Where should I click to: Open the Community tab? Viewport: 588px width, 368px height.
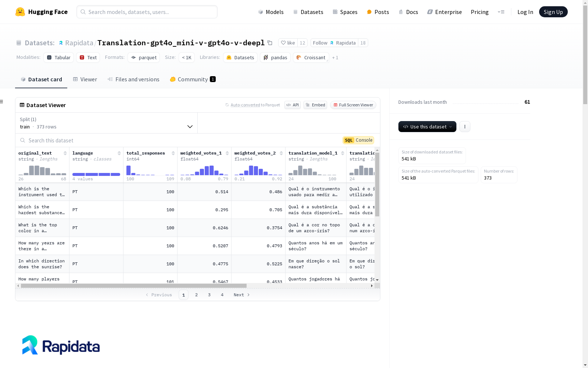coord(193,79)
